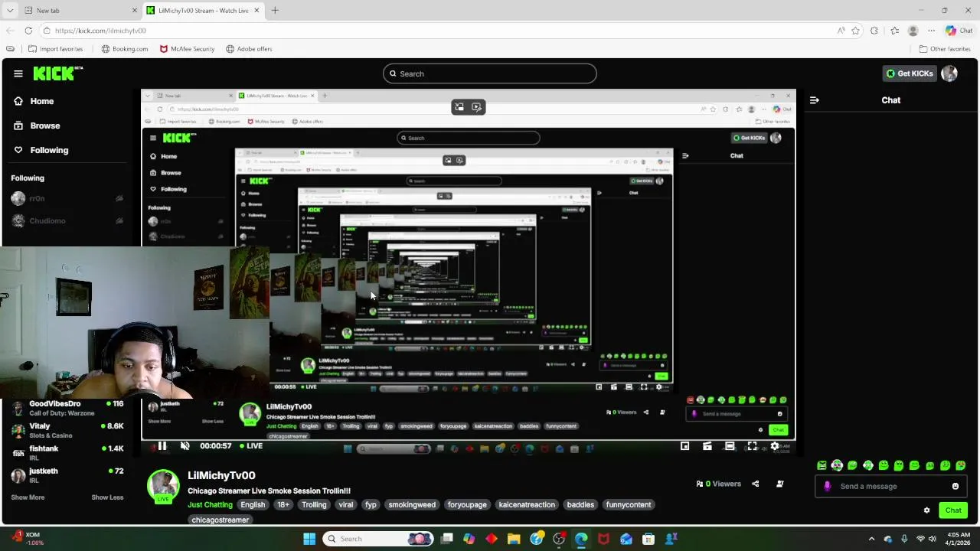Open a new browser tab

(x=275, y=11)
